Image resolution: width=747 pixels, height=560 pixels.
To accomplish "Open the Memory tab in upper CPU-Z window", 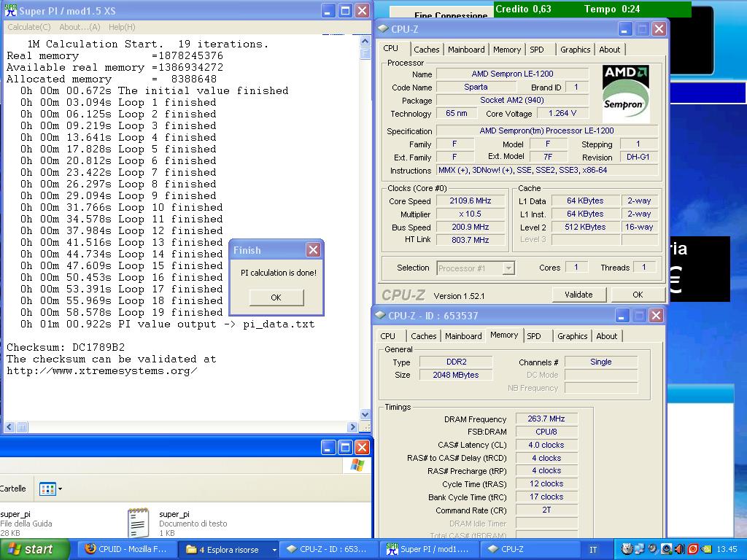I will click(506, 50).
